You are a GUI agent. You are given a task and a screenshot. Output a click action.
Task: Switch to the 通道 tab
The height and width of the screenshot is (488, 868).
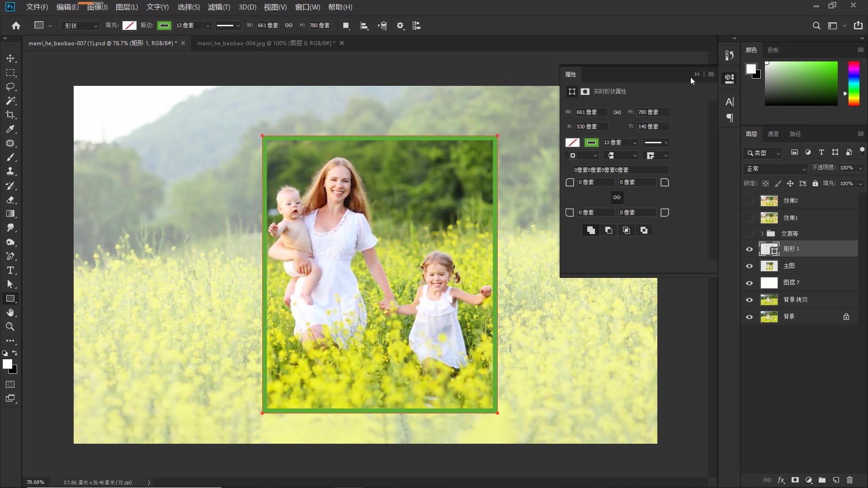tap(773, 134)
